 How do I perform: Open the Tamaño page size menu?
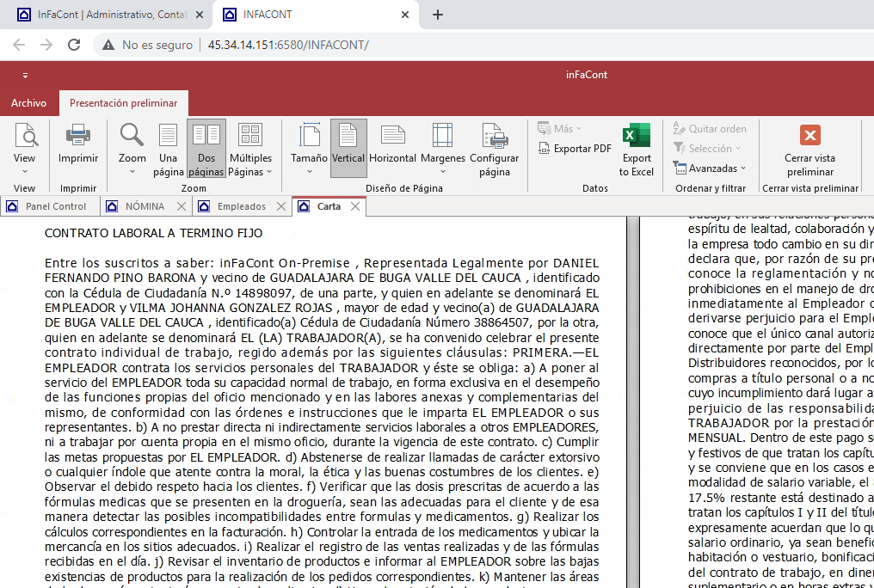point(309,148)
